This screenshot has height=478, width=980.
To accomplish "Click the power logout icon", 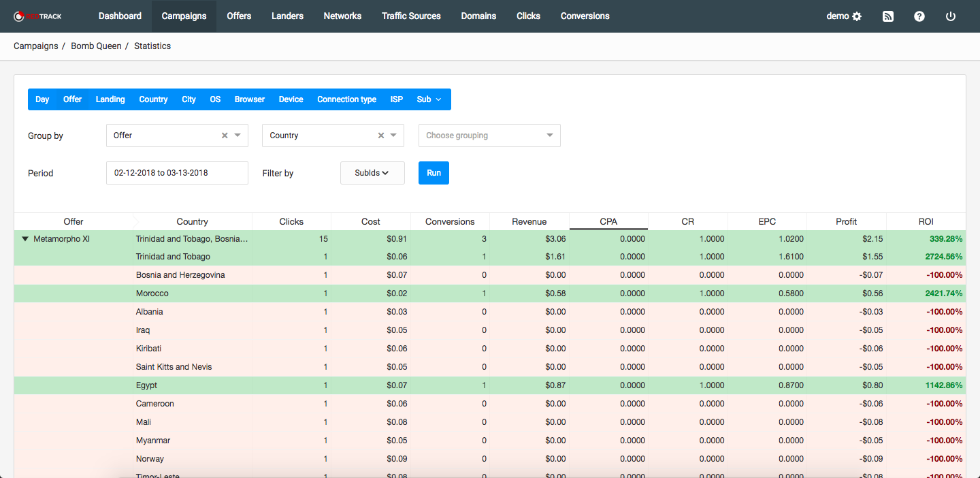I will click(951, 16).
